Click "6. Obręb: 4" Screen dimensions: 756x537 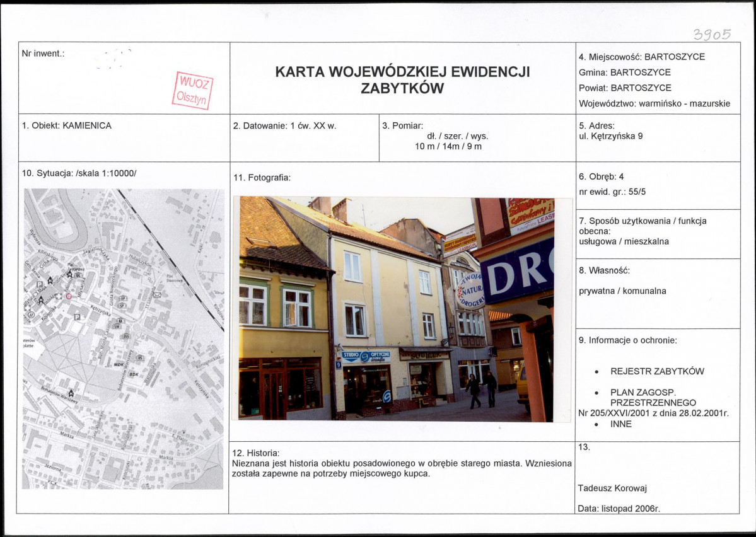[602, 177]
